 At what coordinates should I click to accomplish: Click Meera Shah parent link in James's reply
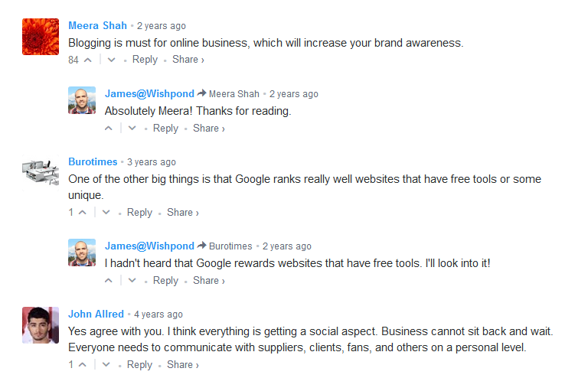click(234, 94)
